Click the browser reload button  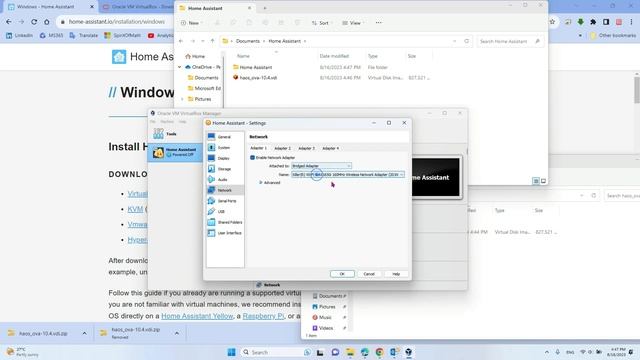click(34, 22)
